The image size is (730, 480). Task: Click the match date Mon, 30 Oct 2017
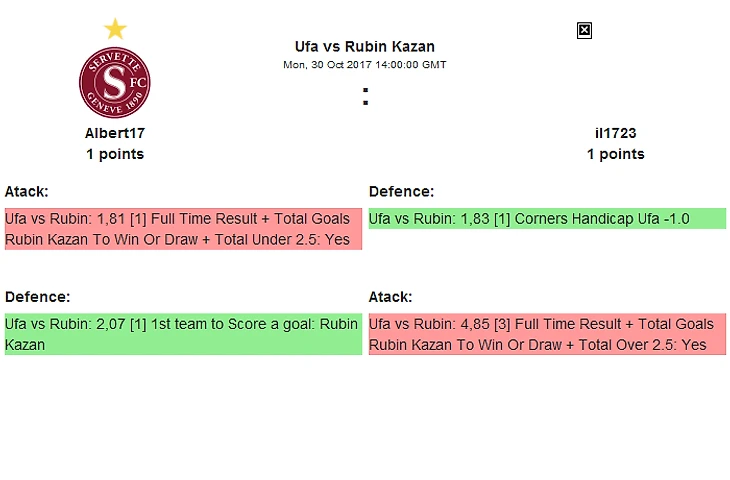point(364,65)
